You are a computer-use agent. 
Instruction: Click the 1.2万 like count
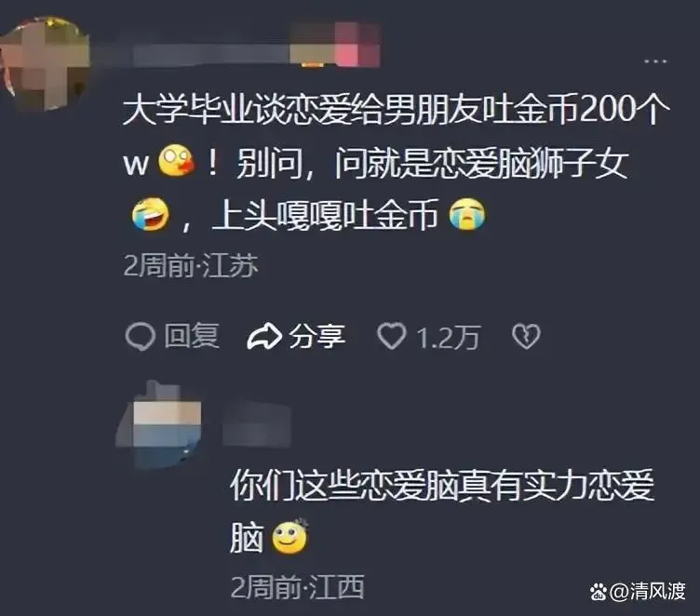(x=449, y=338)
